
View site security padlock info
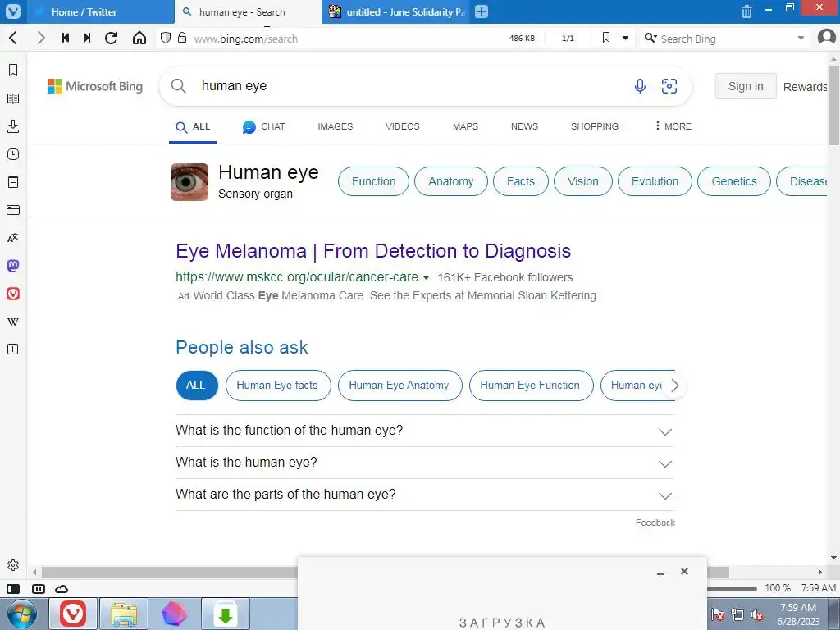[182, 38]
